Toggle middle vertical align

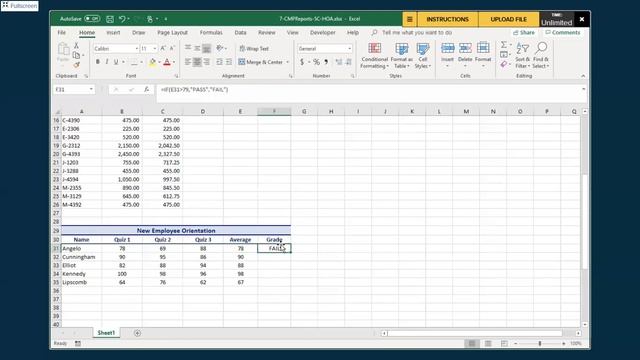(x=197, y=49)
